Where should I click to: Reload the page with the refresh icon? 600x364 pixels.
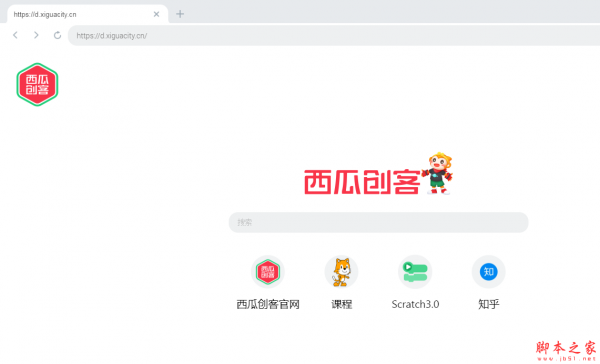pos(57,35)
